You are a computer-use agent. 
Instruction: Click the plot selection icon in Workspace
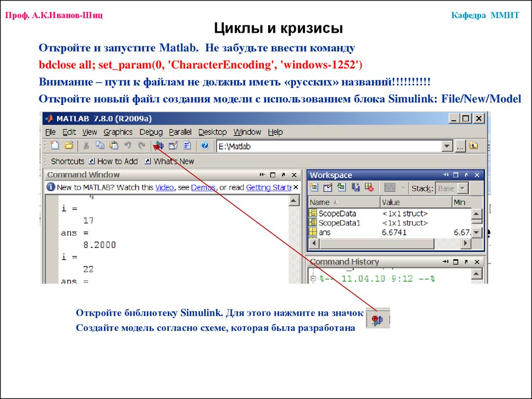[x=390, y=188]
